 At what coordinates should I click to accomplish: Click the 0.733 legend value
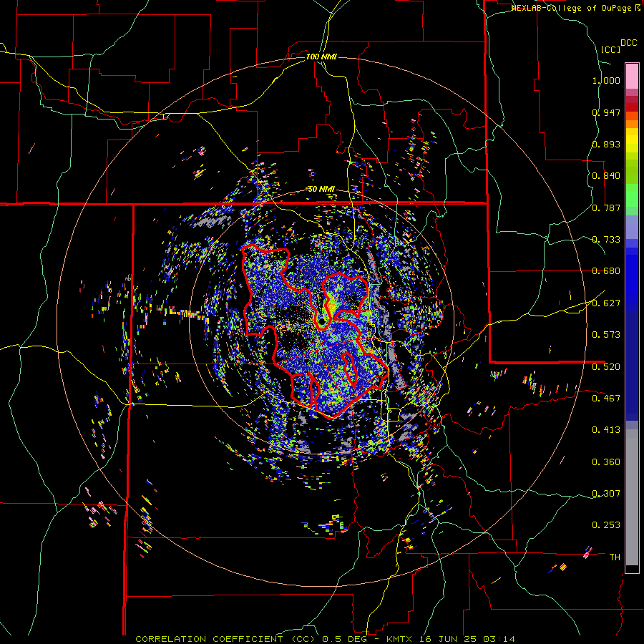click(x=606, y=240)
